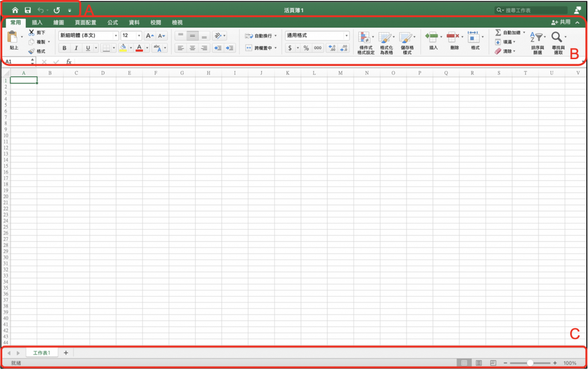Viewport: 588px width, 369px height.
Task: Switch to the 資料 ribbon tab
Action: 134,22
